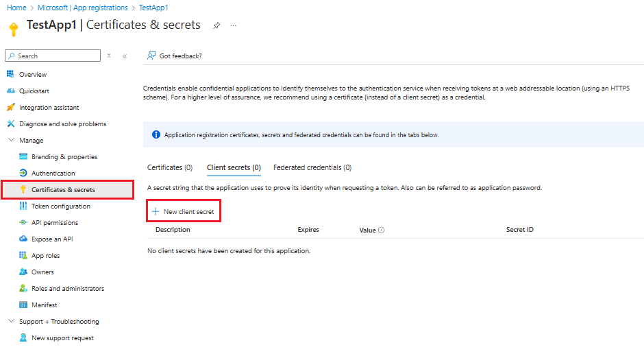Click the Got feedback? link text
Viewport: 644px width, 356px height.
tap(181, 56)
